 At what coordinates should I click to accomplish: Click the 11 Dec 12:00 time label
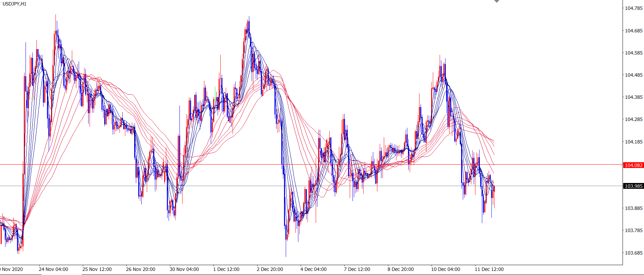[489, 269]
